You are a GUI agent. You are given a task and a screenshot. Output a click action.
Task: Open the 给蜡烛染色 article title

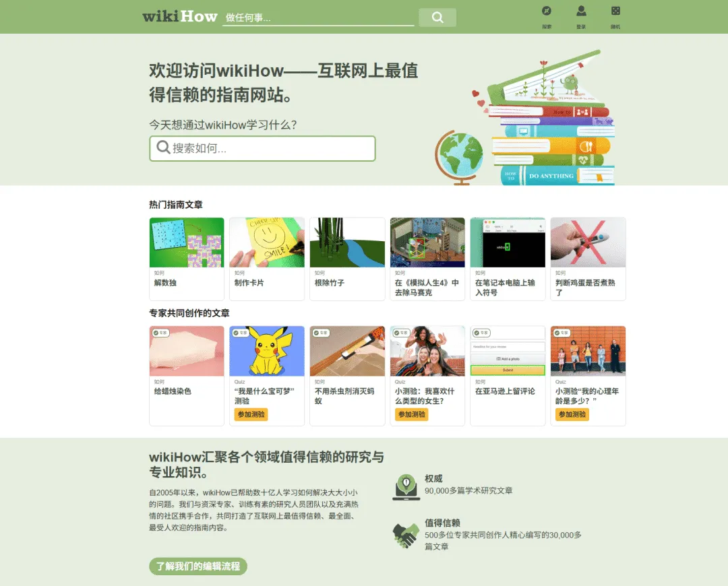coord(173,391)
